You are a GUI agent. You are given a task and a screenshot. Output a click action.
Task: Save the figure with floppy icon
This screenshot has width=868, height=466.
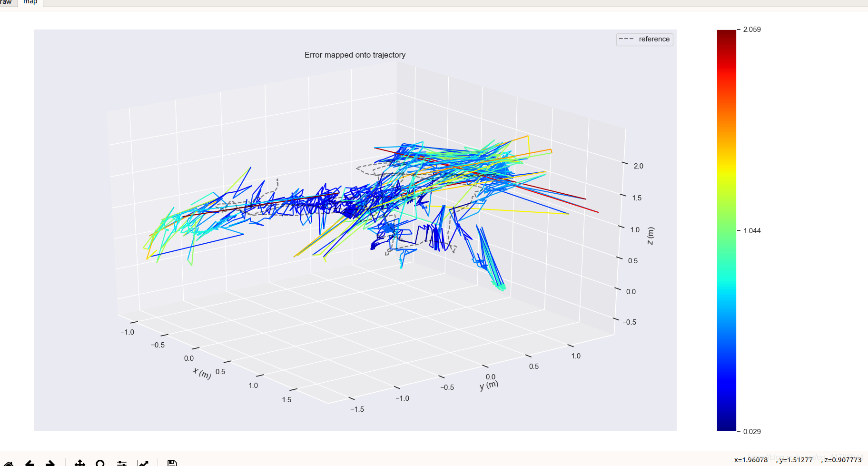172,463
